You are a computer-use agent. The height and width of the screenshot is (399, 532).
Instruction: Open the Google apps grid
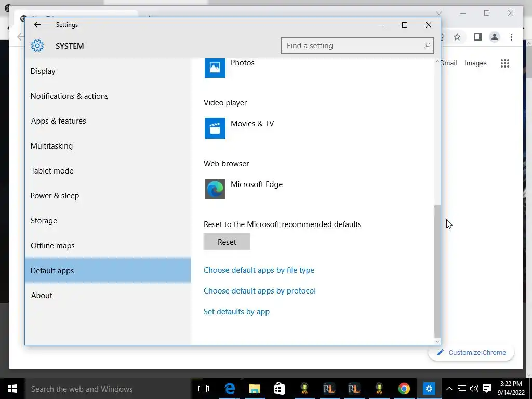click(505, 63)
